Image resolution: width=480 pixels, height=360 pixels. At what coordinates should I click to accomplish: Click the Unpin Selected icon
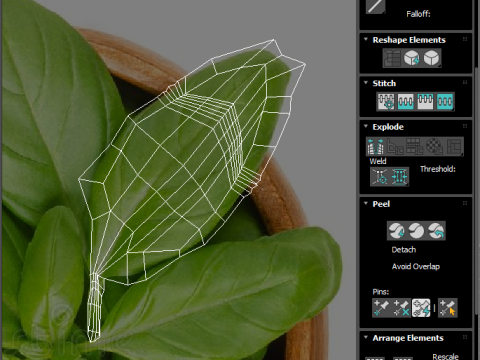coord(401,308)
